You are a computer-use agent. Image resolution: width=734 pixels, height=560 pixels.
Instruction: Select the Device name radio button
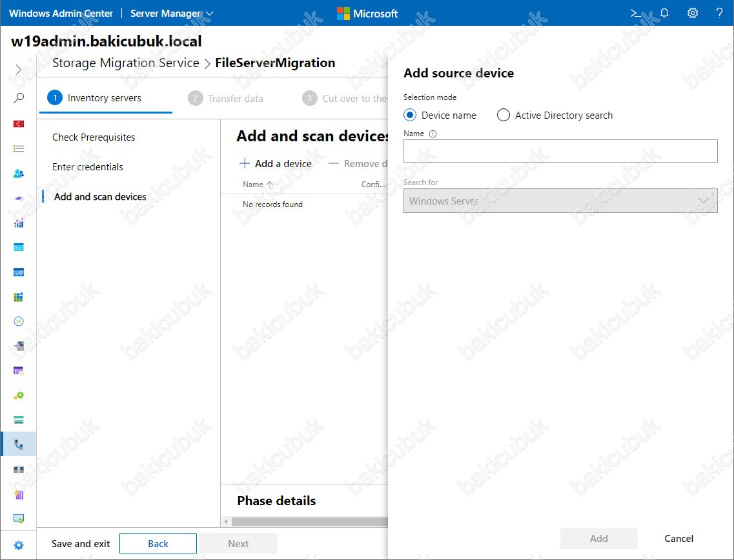tap(410, 115)
